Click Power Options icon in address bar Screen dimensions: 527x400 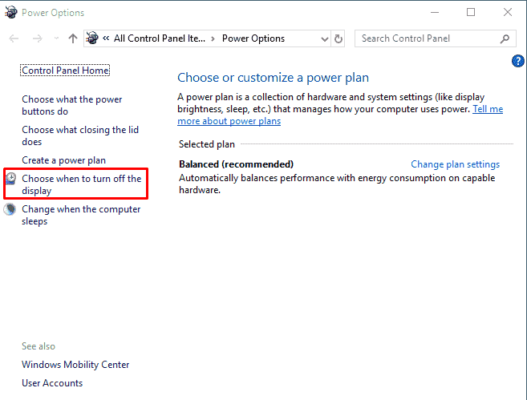pos(92,38)
